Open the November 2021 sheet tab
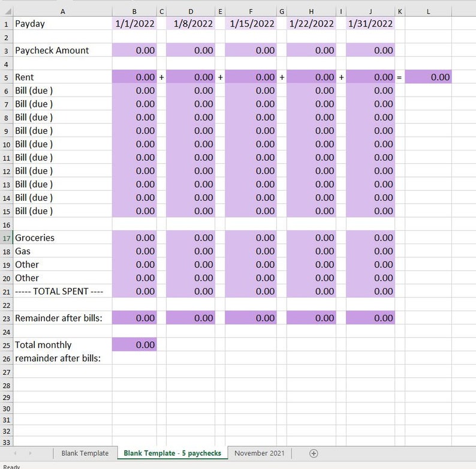The height and width of the screenshot is (469, 476). [260, 453]
